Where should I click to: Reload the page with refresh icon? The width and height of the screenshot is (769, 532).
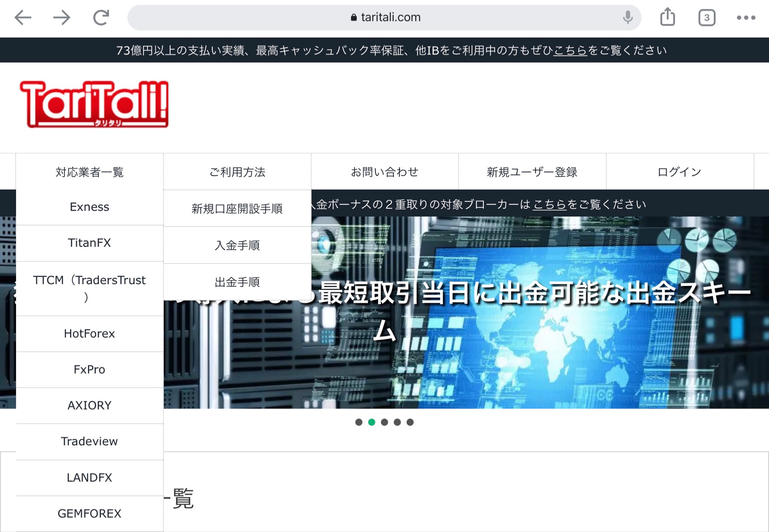101,18
